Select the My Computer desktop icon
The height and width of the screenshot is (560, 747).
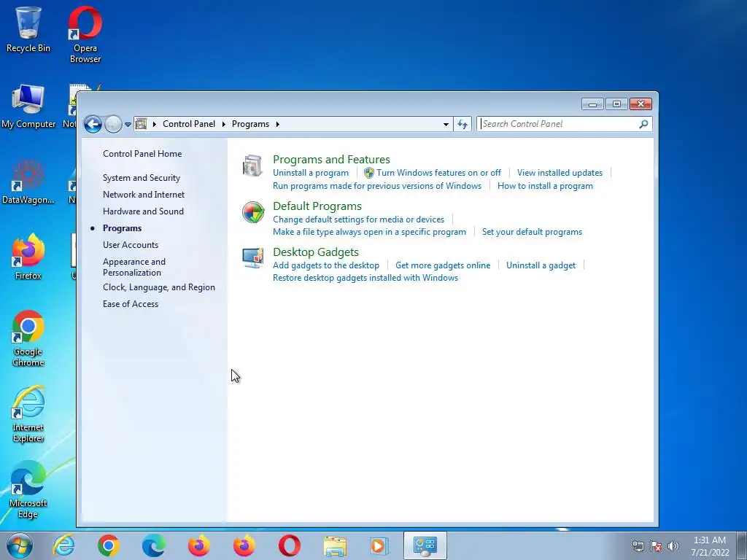tap(28, 106)
